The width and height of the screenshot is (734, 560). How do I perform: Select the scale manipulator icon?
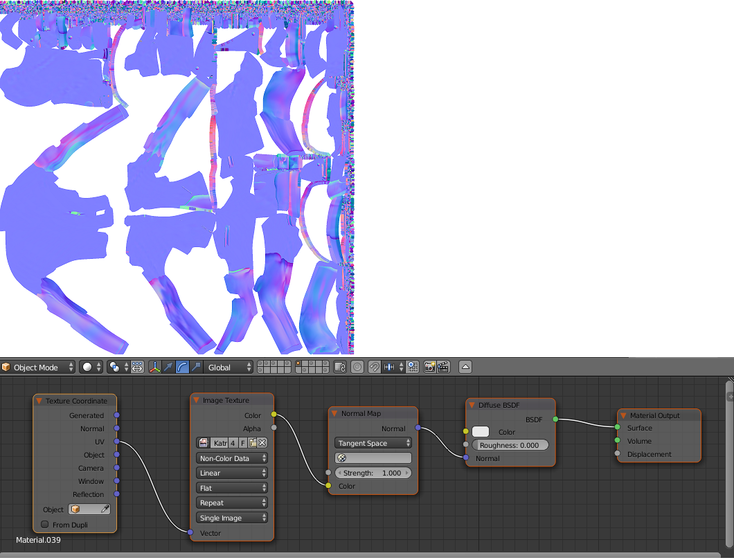pyautogui.click(x=196, y=368)
